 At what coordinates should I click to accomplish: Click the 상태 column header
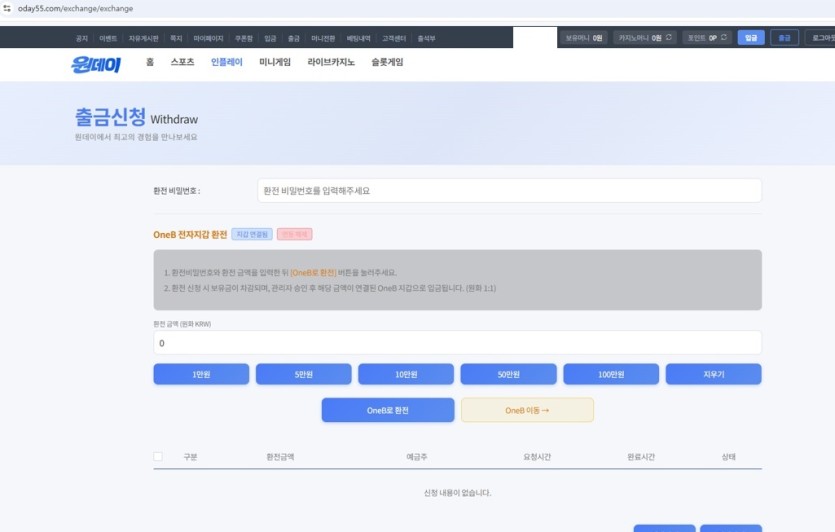pyautogui.click(x=728, y=457)
